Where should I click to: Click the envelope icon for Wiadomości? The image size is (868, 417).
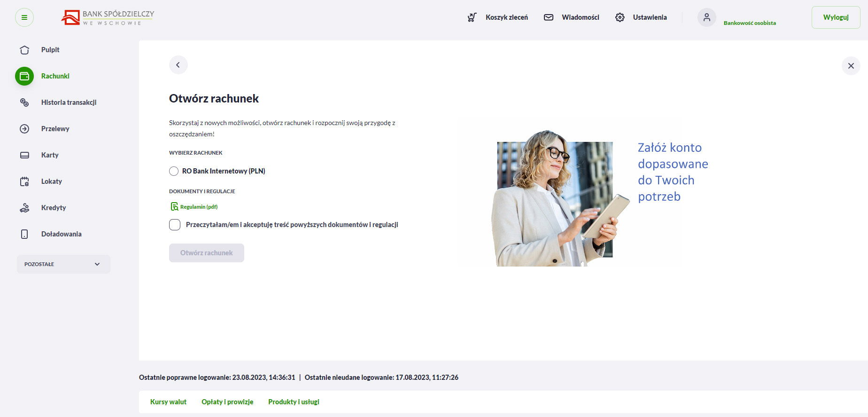click(549, 17)
